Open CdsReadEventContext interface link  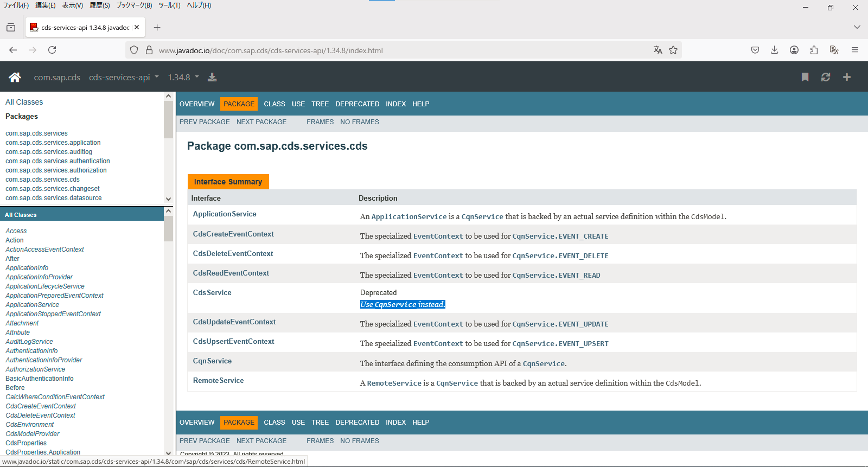point(231,273)
